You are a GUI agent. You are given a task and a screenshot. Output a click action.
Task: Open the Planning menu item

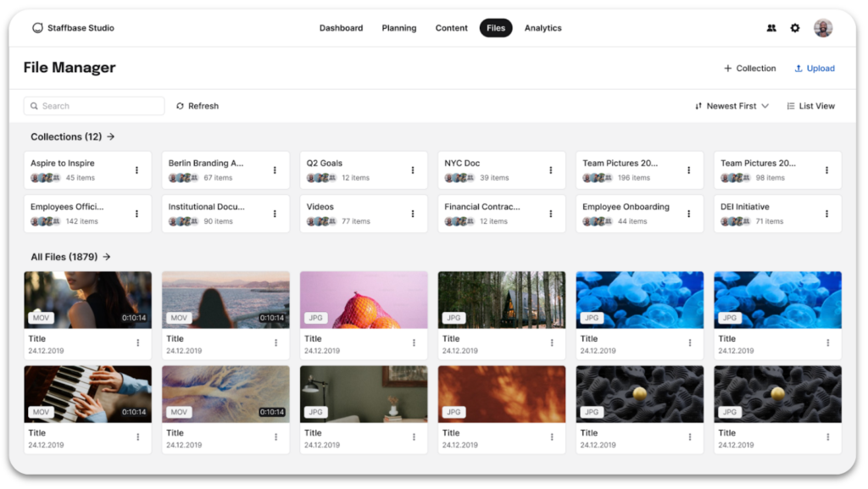point(398,27)
